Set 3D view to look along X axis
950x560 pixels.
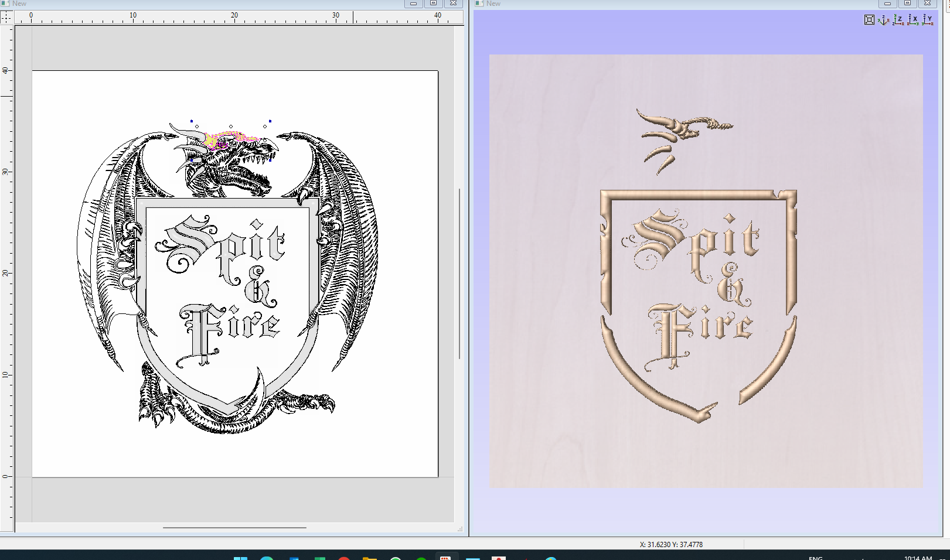tap(913, 20)
